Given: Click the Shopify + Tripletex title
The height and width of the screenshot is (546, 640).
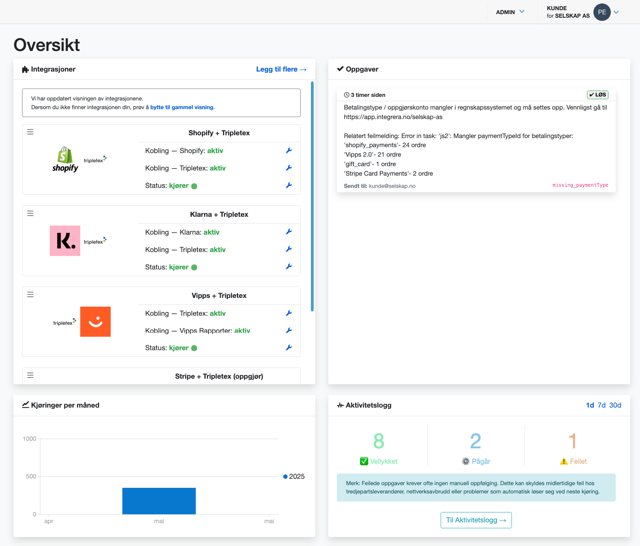Looking at the screenshot, I should 219,133.
